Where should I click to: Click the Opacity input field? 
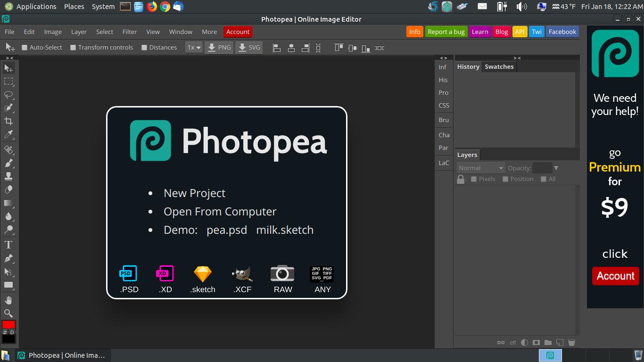point(542,168)
